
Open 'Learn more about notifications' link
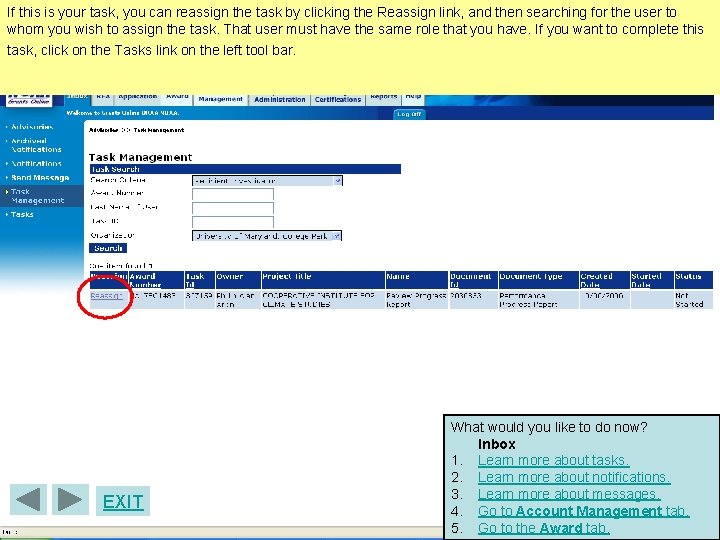pyautogui.click(x=574, y=477)
